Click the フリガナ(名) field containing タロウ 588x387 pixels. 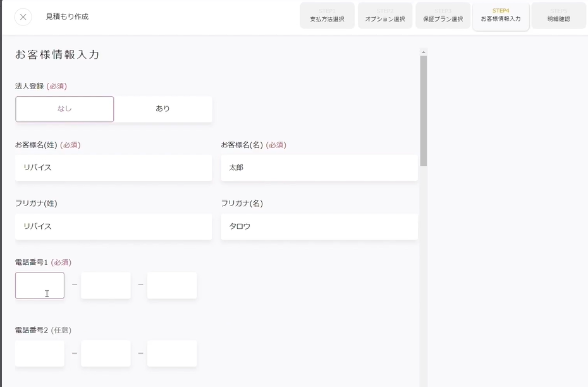319,226
